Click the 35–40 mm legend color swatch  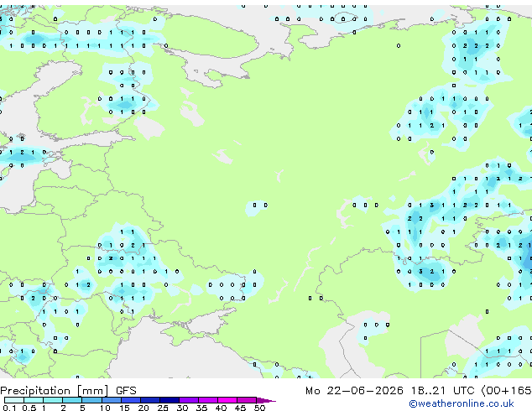(208, 400)
